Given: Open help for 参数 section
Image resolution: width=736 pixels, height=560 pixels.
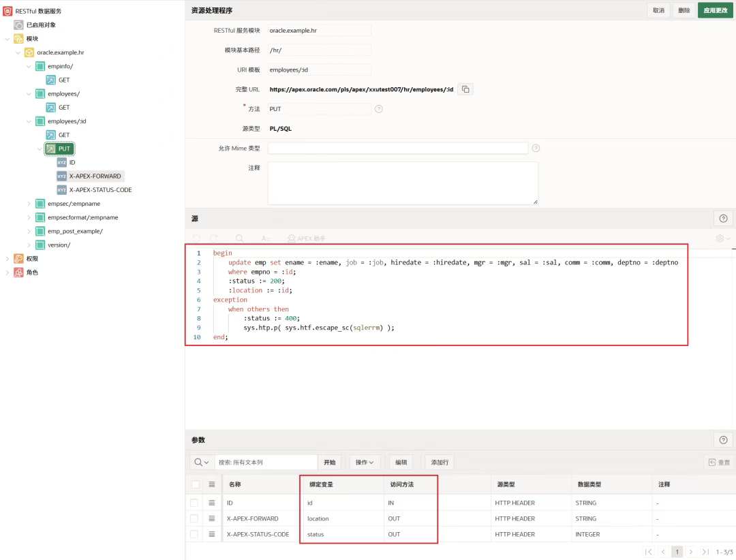Looking at the screenshot, I should [x=723, y=440].
